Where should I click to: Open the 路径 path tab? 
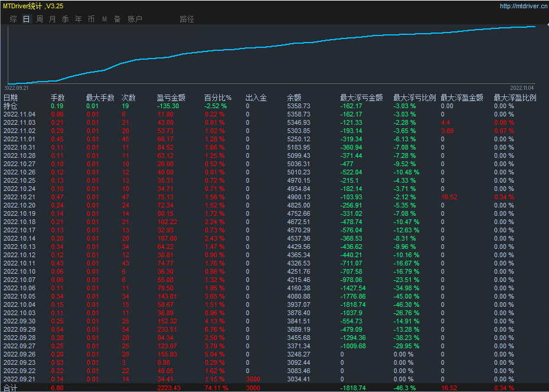pyautogui.click(x=187, y=19)
